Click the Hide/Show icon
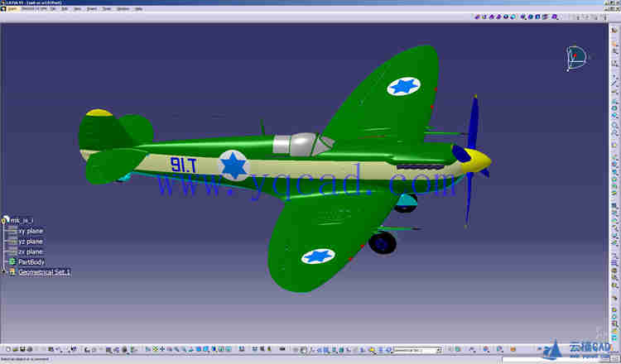The width and height of the screenshot is (621, 364). 221,350
